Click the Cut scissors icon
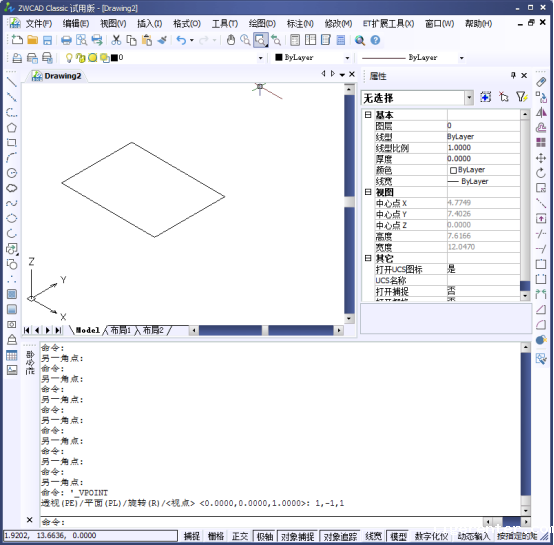554x545 pixels. tap(116, 40)
